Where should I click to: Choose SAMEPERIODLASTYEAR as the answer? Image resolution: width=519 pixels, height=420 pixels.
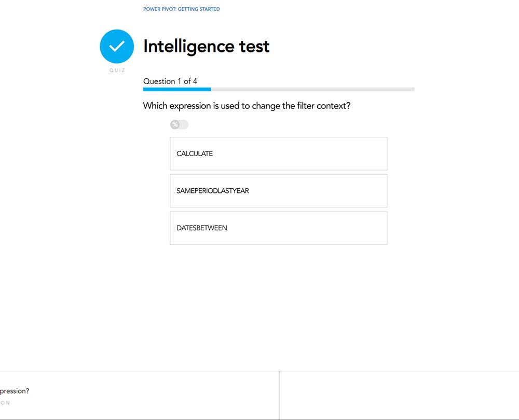[278, 191]
